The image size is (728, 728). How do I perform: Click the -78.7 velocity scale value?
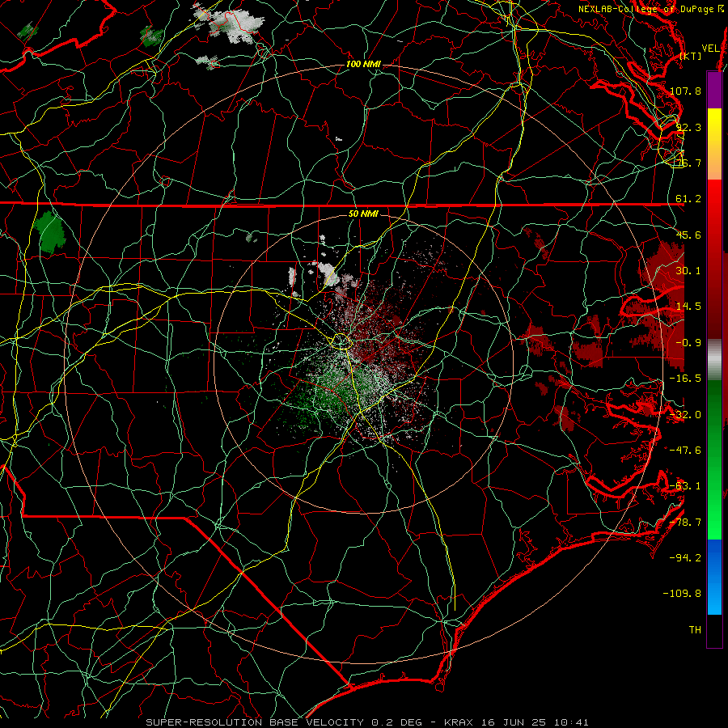pos(685,523)
